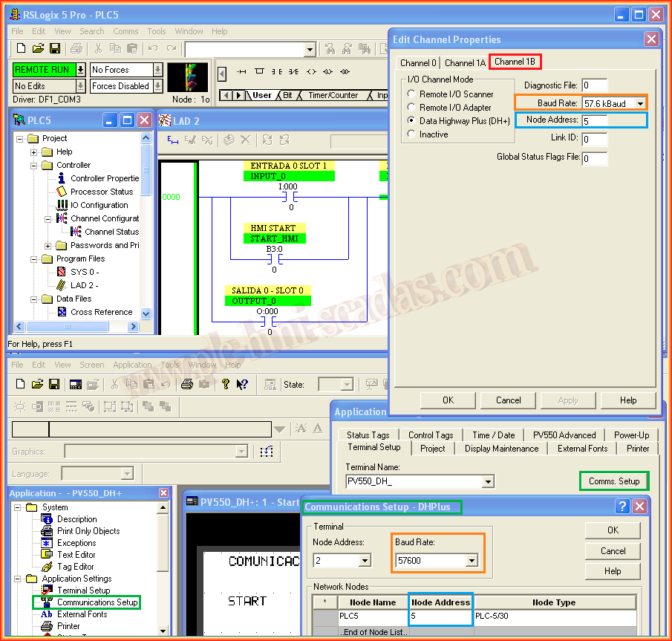This screenshot has height=641, width=672.
Task: Insert examine-if-closed contact from instruction toolbar
Action: pyautogui.click(x=276, y=72)
